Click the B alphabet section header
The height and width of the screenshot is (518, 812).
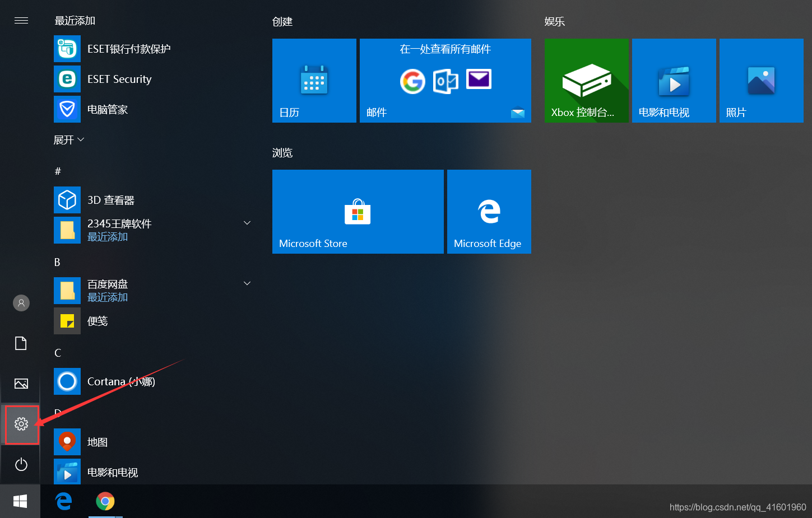pos(57,262)
